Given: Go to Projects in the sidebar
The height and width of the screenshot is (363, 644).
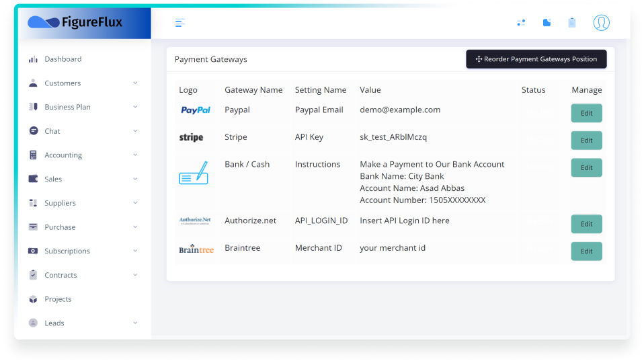Looking at the screenshot, I should click(x=58, y=299).
